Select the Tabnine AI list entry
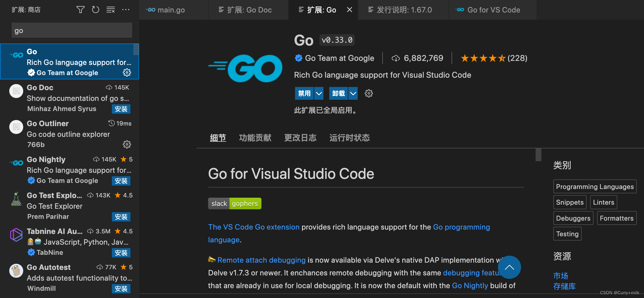 (x=70, y=242)
